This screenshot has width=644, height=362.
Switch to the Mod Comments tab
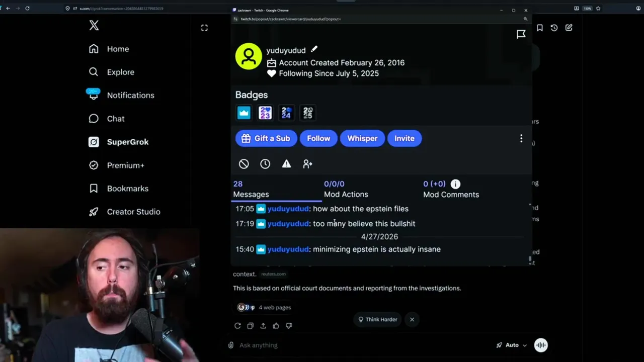click(x=451, y=189)
